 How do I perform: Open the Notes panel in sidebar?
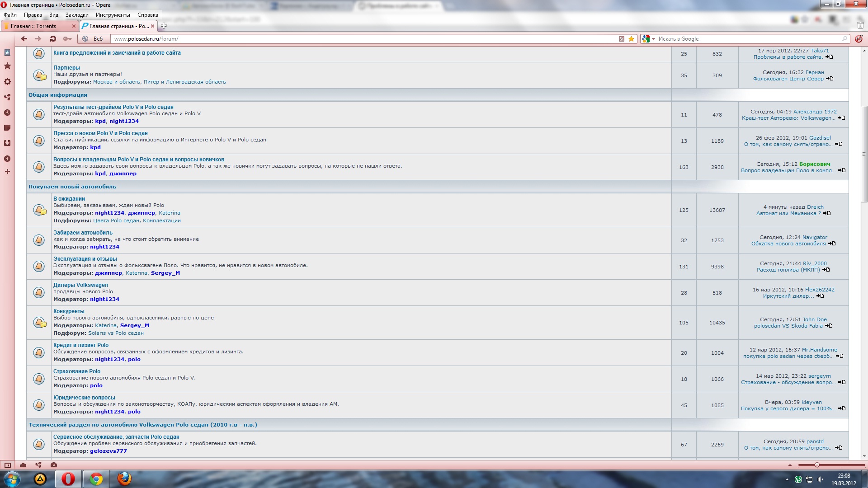[7, 128]
